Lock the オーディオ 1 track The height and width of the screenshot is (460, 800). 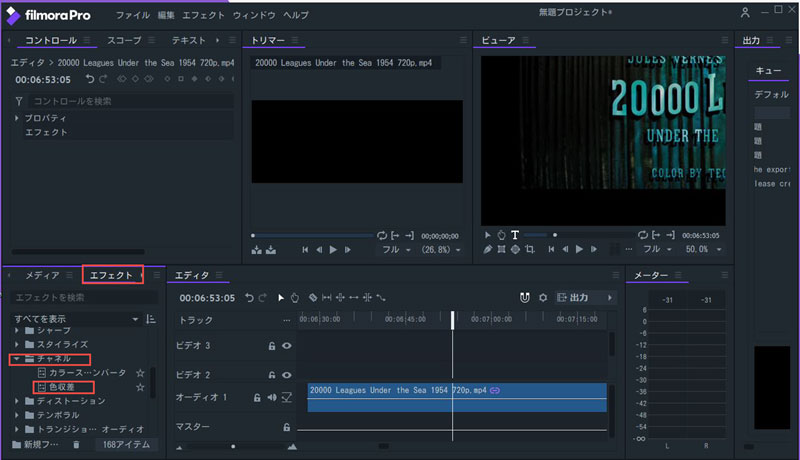[257, 397]
